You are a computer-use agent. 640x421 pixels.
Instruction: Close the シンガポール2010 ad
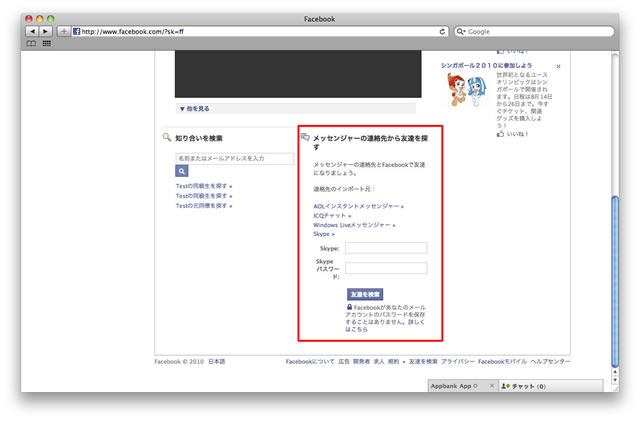(x=558, y=66)
